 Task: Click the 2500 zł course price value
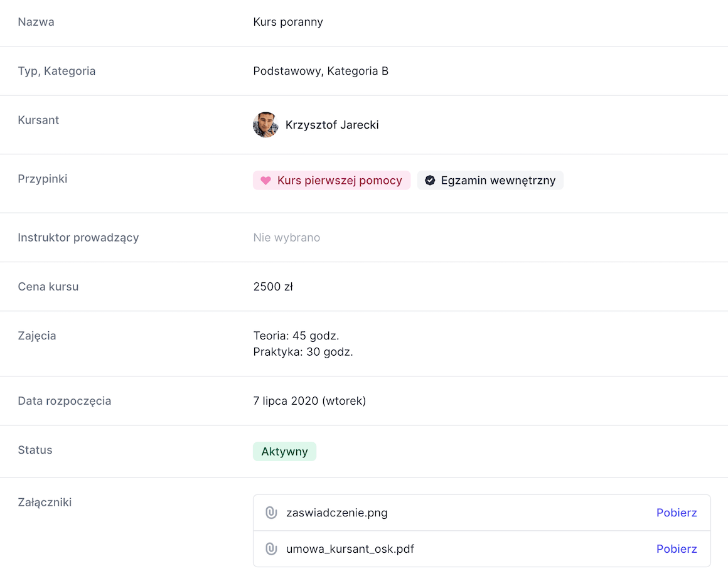[x=273, y=287]
